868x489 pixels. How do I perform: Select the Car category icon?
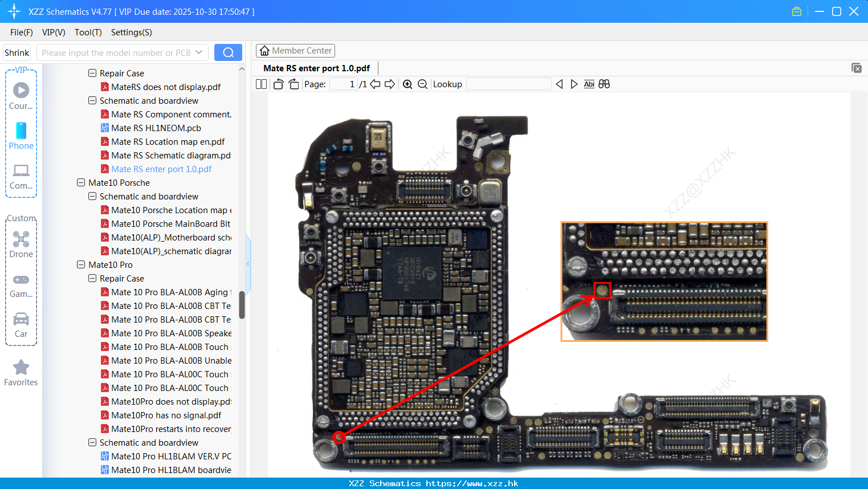(x=21, y=325)
